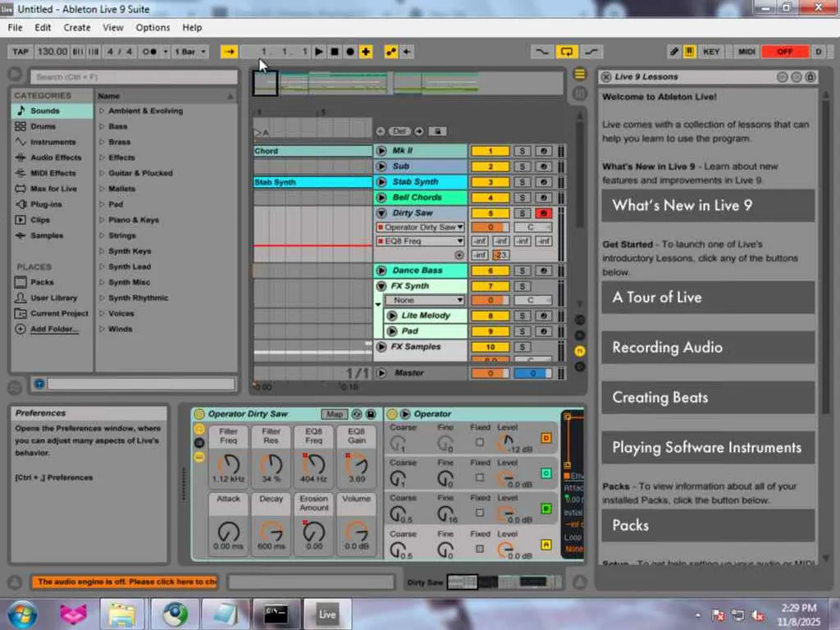Expand Bass sounds folder

click(102, 126)
